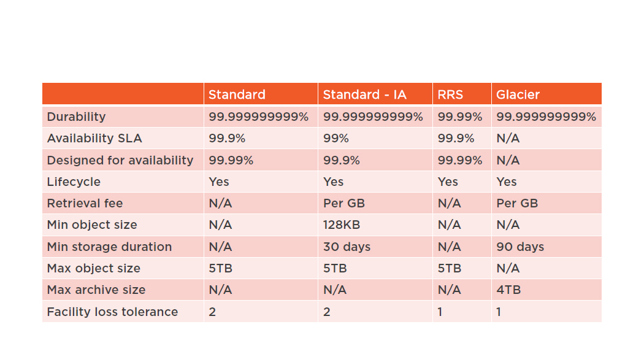Select the Max archive size label
Screen dimensions: 644x362
pyautogui.click(x=96, y=290)
